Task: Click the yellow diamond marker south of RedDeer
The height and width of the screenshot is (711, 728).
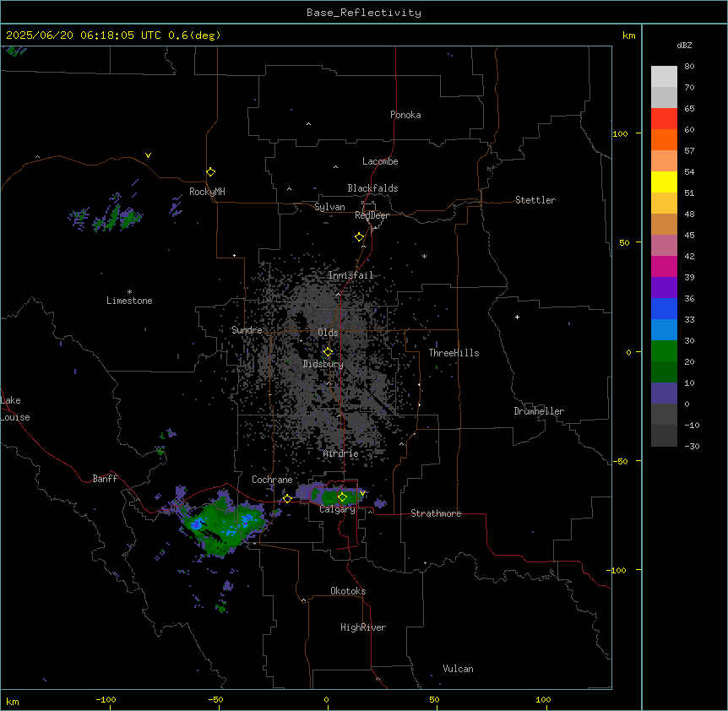Action: tap(360, 237)
